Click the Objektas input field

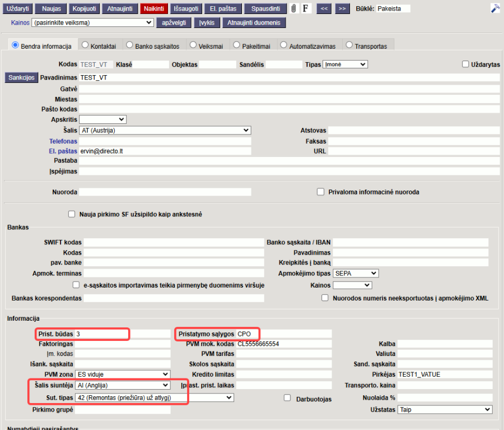click(x=217, y=64)
